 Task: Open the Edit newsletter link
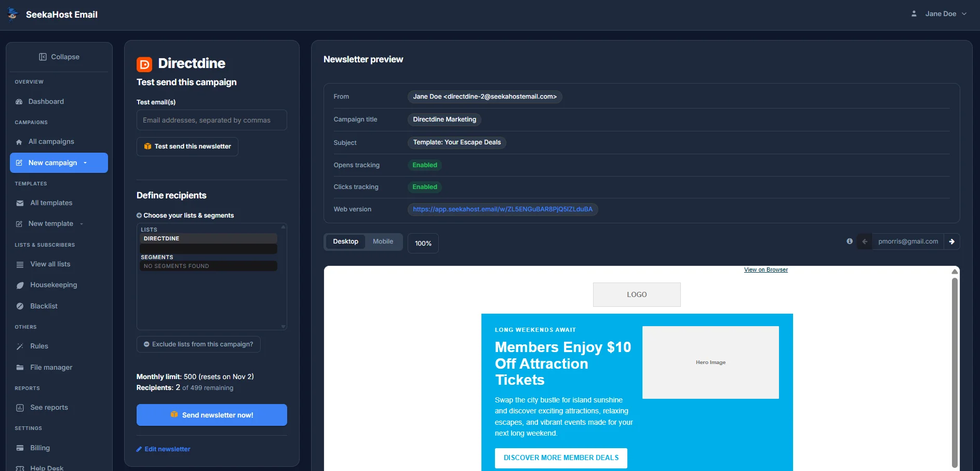click(164, 449)
